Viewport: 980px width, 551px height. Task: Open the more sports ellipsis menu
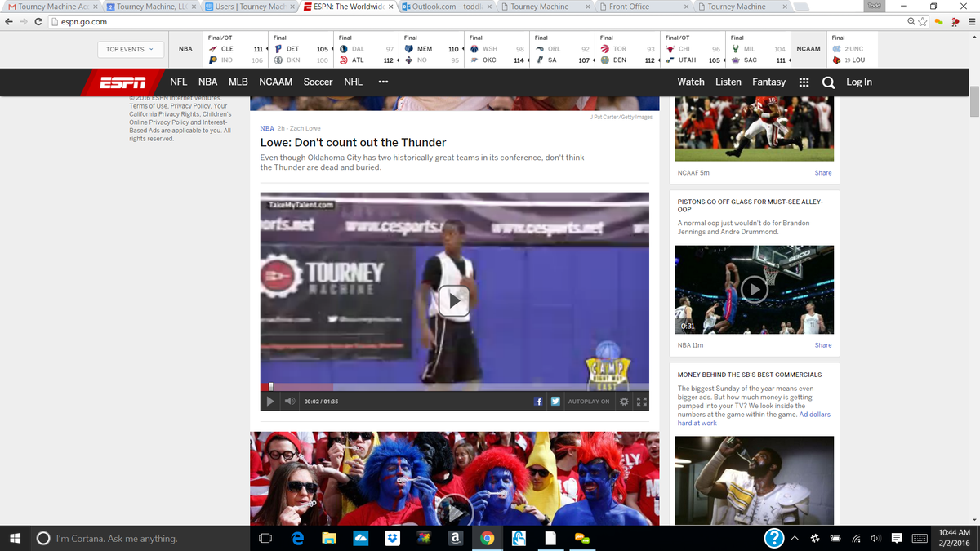point(383,82)
